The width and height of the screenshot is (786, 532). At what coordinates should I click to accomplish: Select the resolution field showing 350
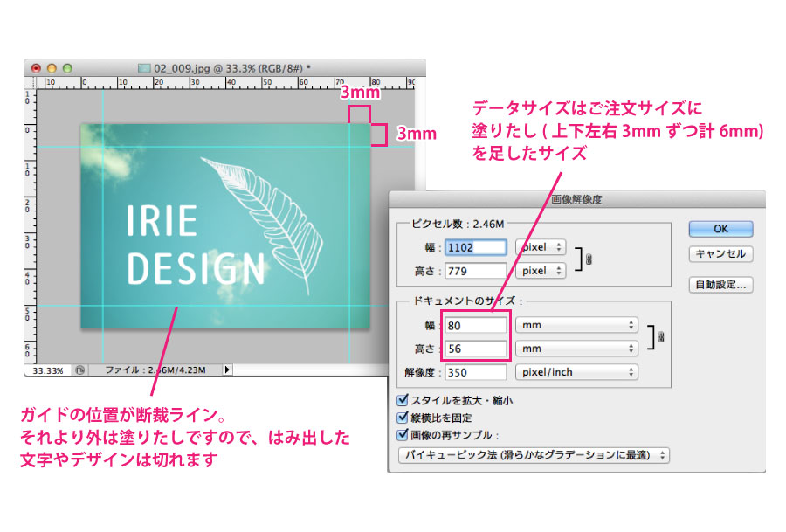[475, 372]
